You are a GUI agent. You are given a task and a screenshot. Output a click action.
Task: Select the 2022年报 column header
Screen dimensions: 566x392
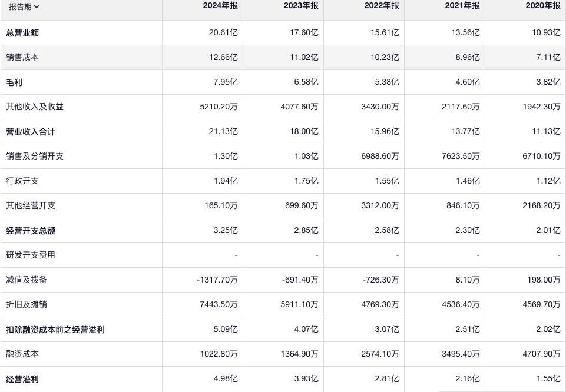pyautogui.click(x=380, y=6)
